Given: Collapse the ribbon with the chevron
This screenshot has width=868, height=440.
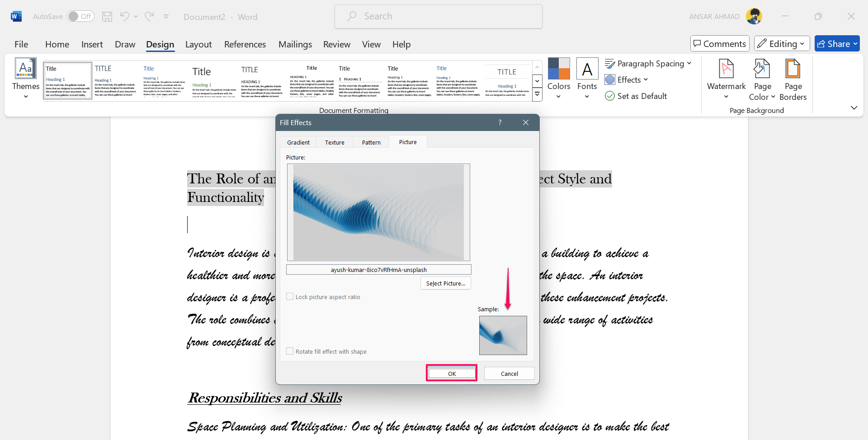Looking at the screenshot, I should (854, 108).
